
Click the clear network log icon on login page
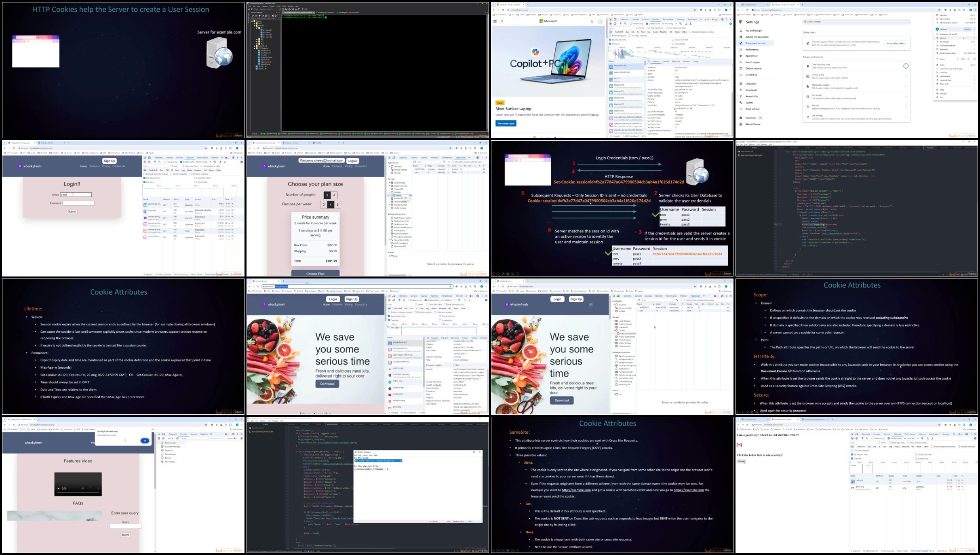(x=149, y=162)
